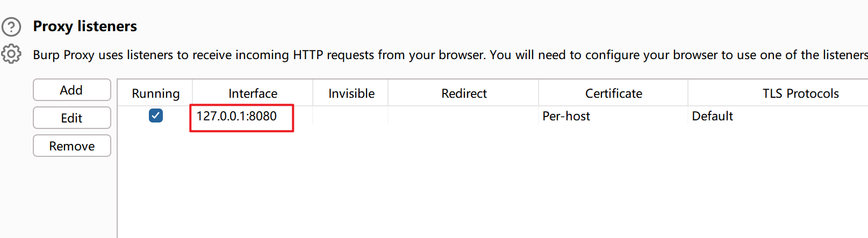Click the TLS Protocols column header
868x238 pixels.
pyautogui.click(x=800, y=93)
